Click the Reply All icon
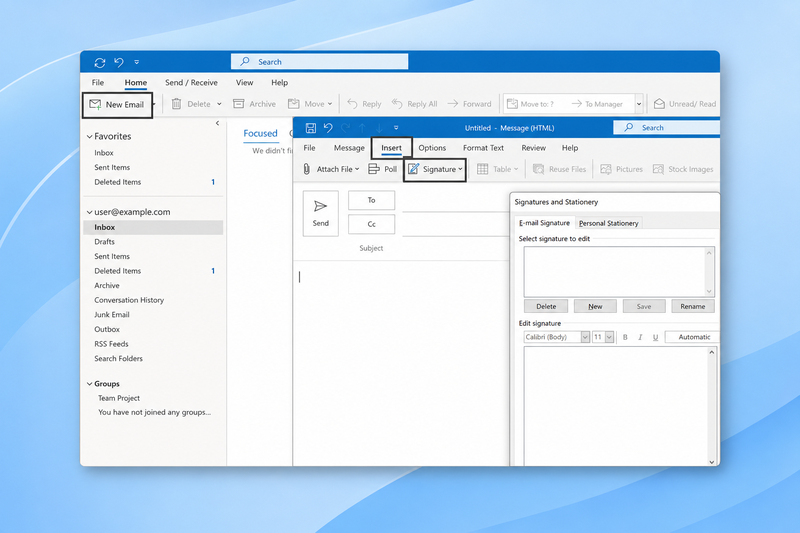This screenshot has width=800, height=533. pyautogui.click(x=397, y=104)
